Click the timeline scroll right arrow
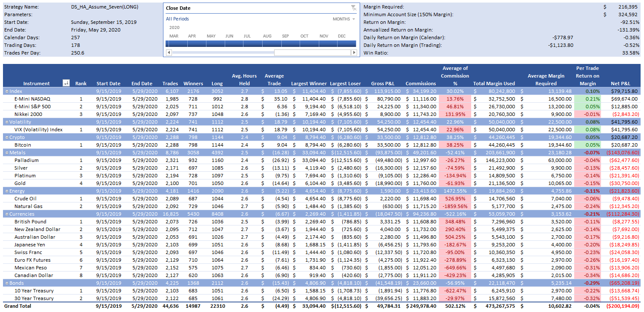 pyautogui.click(x=354, y=52)
